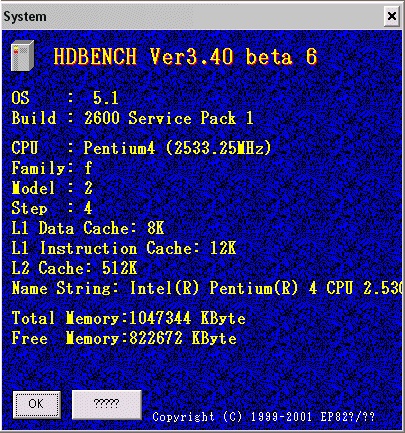The height and width of the screenshot is (433, 405).
Task: Click the computer tower icon
Action: (23, 56)
